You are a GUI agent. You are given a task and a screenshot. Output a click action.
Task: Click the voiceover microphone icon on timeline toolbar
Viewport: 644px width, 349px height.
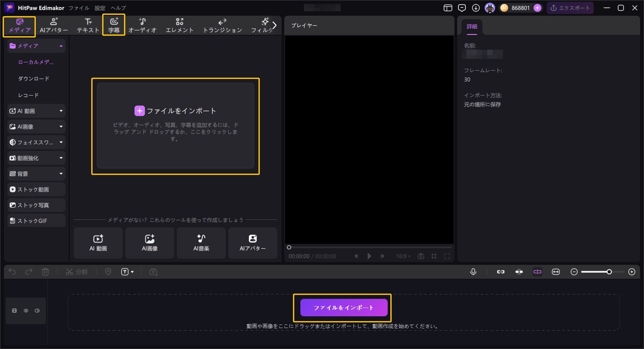[473, 271]
